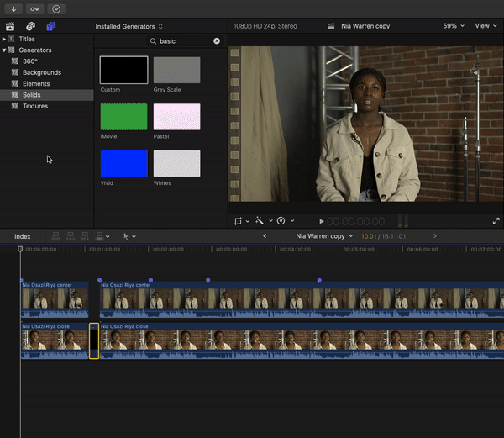504x438 pixels.
Task: Select the Vivid blue solid generator
Action: click(124, 163)
